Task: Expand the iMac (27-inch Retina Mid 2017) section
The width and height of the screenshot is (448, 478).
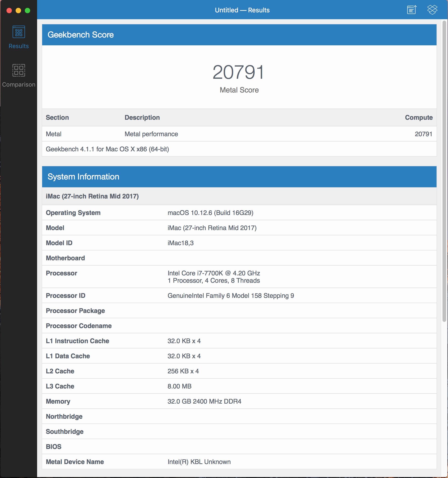Action: (92, 196)
